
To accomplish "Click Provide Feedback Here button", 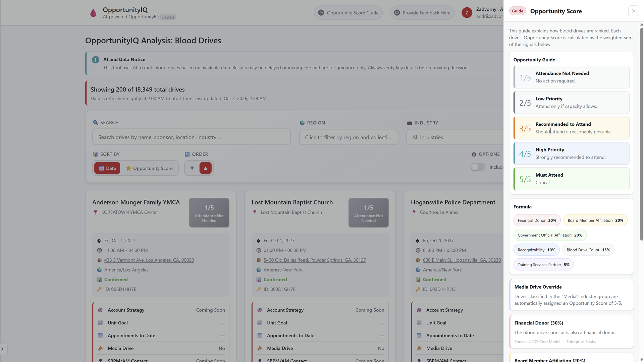I will 422,13.
